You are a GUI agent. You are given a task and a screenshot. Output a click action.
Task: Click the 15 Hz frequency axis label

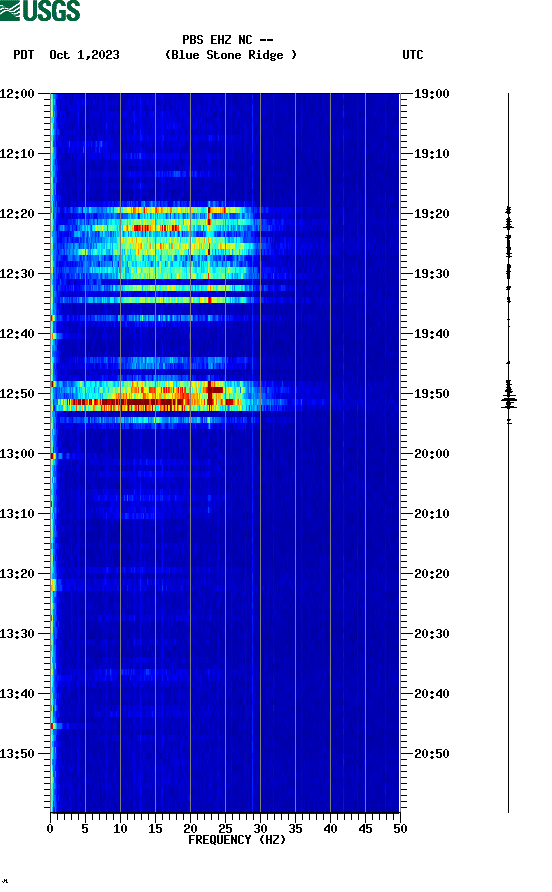[155, 829]
